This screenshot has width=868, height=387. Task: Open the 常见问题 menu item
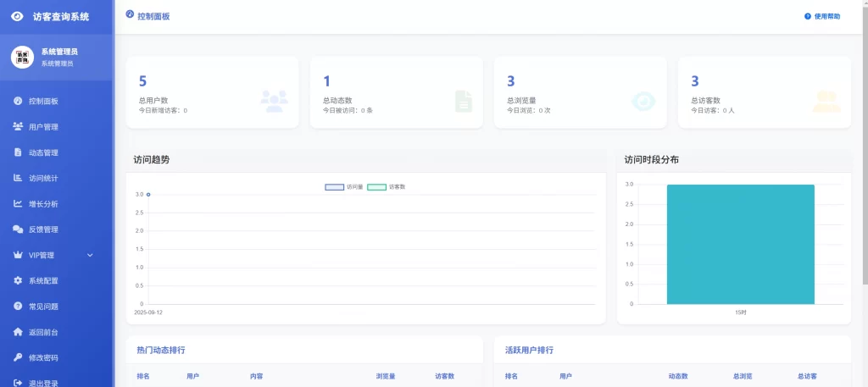coord(42,307)
